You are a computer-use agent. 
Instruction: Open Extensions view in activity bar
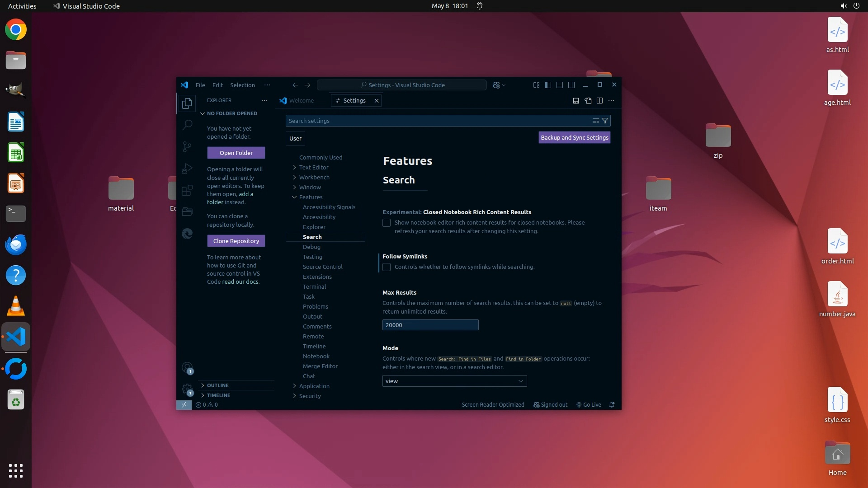(x=187, y=190)
